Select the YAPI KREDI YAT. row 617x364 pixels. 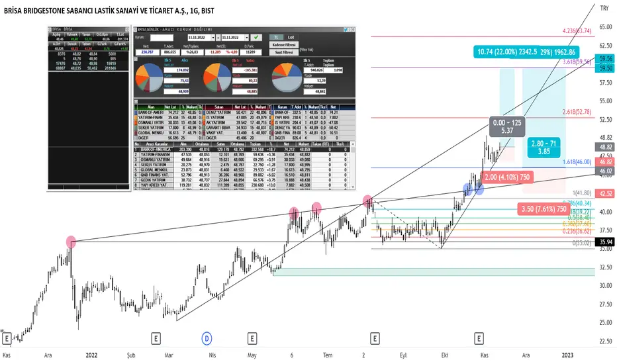click(242, 185)
